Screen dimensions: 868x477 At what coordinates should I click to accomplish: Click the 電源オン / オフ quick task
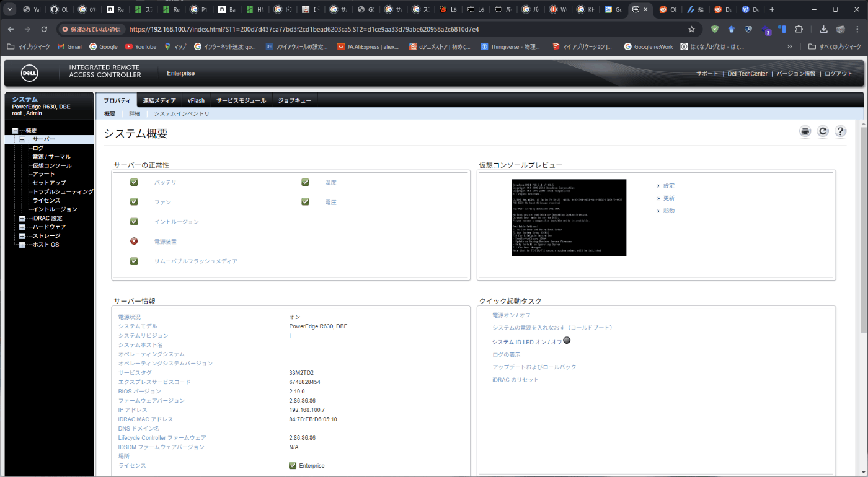pyautogui.click(x=511, y=315)
